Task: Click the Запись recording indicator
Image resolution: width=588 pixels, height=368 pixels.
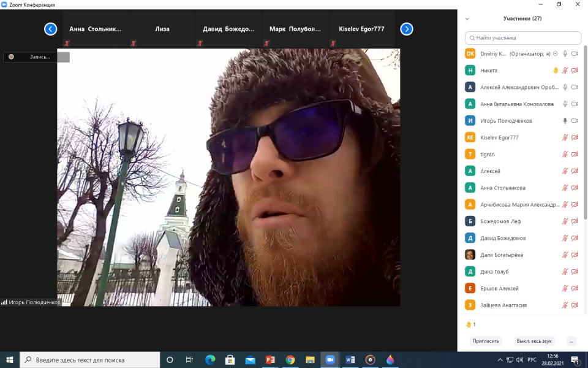Action: point(36,57)
